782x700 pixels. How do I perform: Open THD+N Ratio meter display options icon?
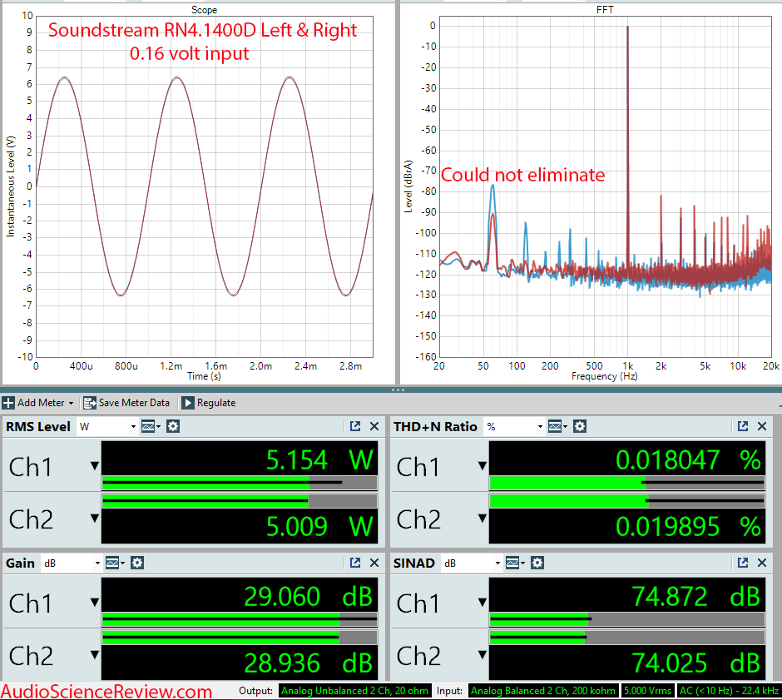pyautogui.click(x=557, y=426)
